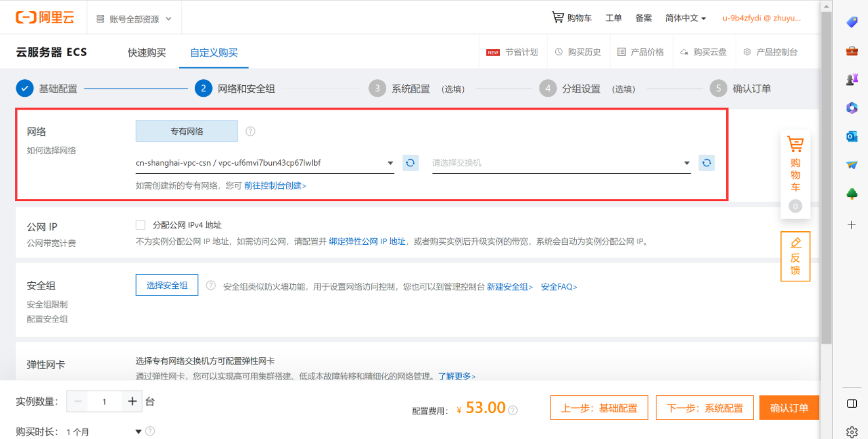Screen dimensions: 868x439
Task: Click the Alibaba Cloud logo
Action: click(45, 17)
